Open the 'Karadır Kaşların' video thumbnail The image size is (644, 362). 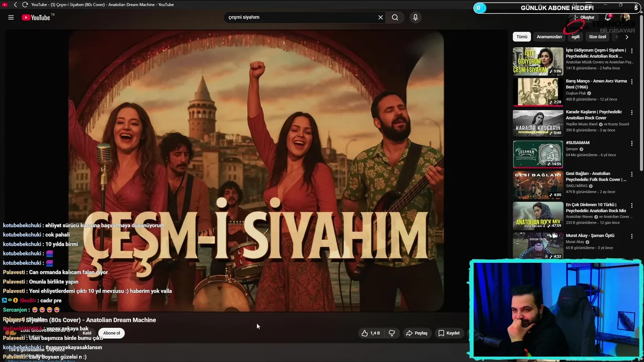click(538, 123)
